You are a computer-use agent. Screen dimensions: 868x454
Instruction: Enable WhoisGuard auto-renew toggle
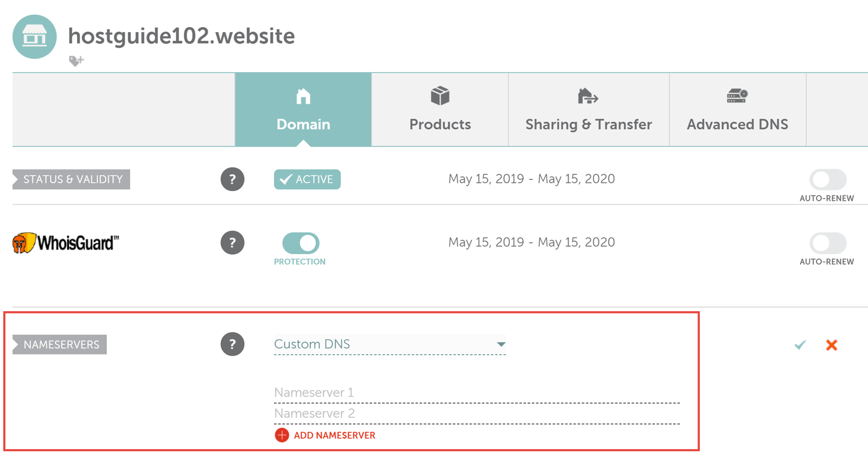tap(828, 243)
